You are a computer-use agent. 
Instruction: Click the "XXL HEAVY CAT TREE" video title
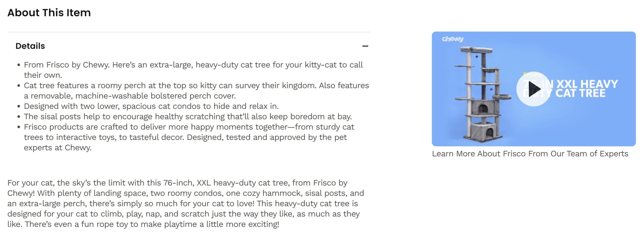(x=586, y=89)
